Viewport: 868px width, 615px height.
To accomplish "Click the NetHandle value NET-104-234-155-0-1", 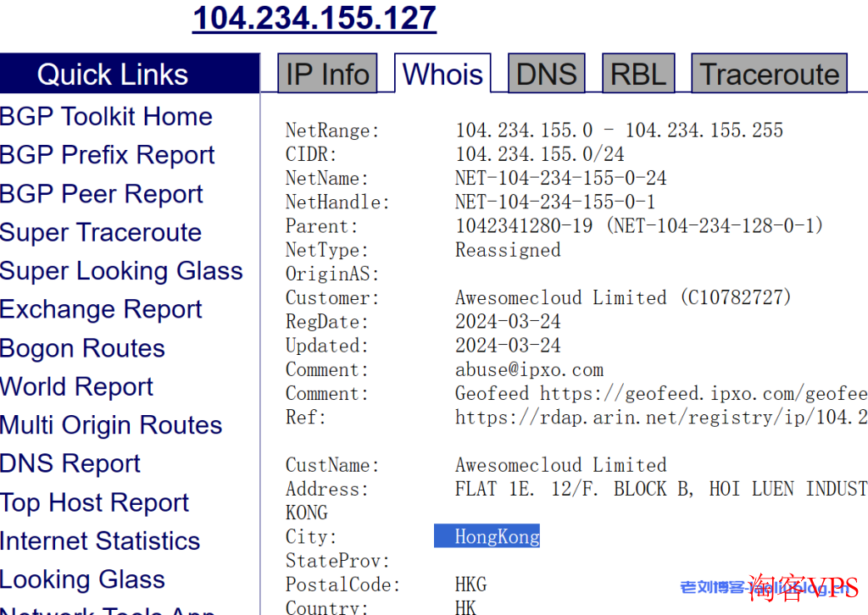I will click(x=555, y=202).
